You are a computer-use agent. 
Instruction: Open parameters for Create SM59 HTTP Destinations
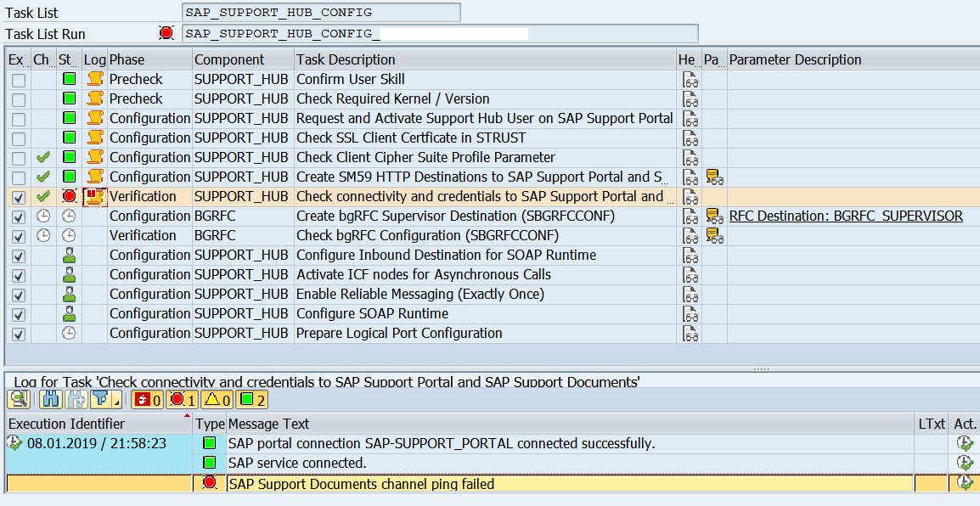point(715,177)
